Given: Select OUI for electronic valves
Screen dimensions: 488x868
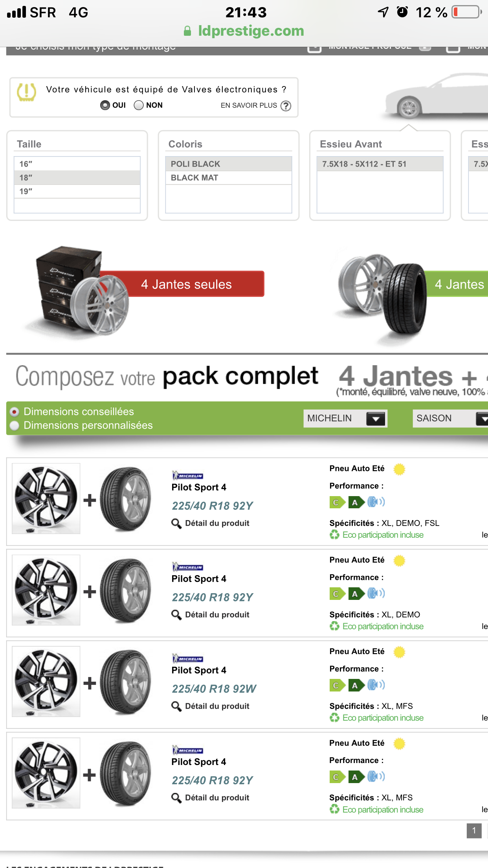Looking at the screenshot, I should [x=105, y=105].
